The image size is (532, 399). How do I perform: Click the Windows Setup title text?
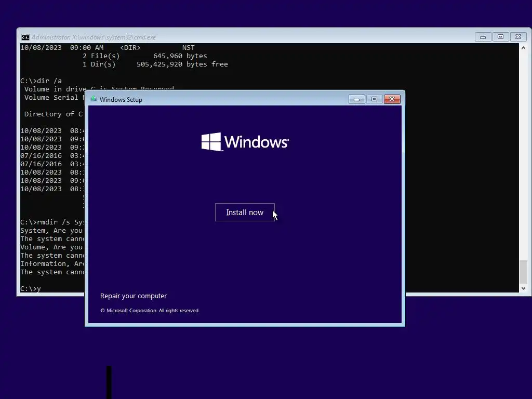click(x=121, y=99)
